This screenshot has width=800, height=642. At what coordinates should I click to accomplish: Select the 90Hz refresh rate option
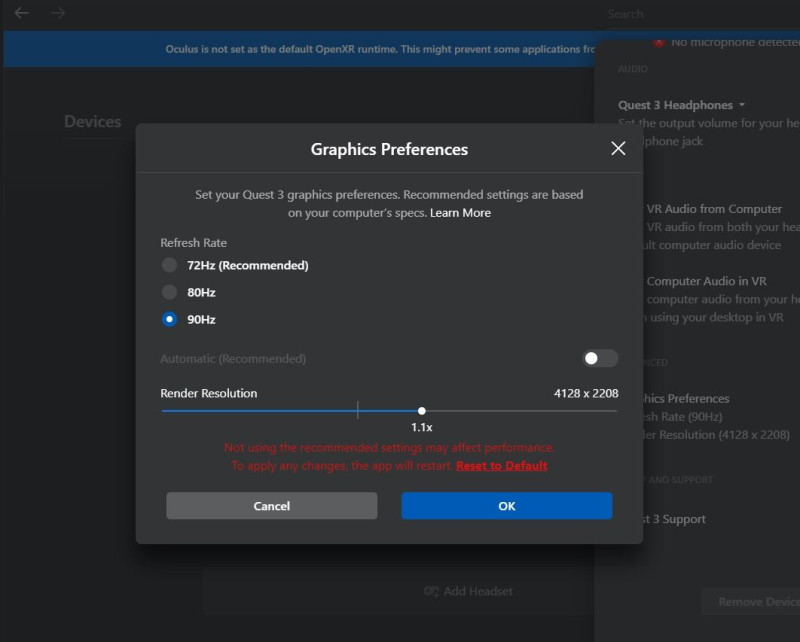pyautogui.click(x=169, y=319)
